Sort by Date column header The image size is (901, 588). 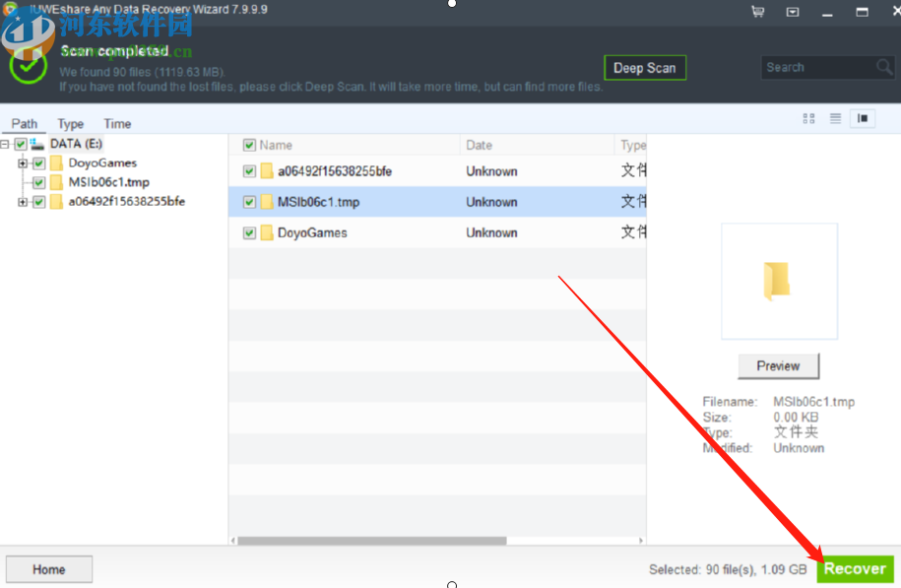point(480,145)
